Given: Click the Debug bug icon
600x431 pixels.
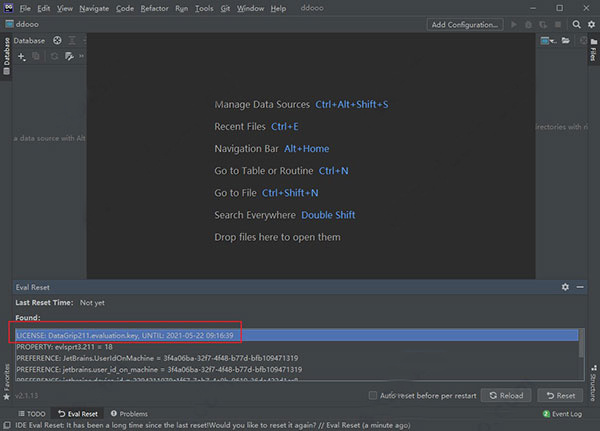Looking at the screenshot, I should click(x=528, y=24).
